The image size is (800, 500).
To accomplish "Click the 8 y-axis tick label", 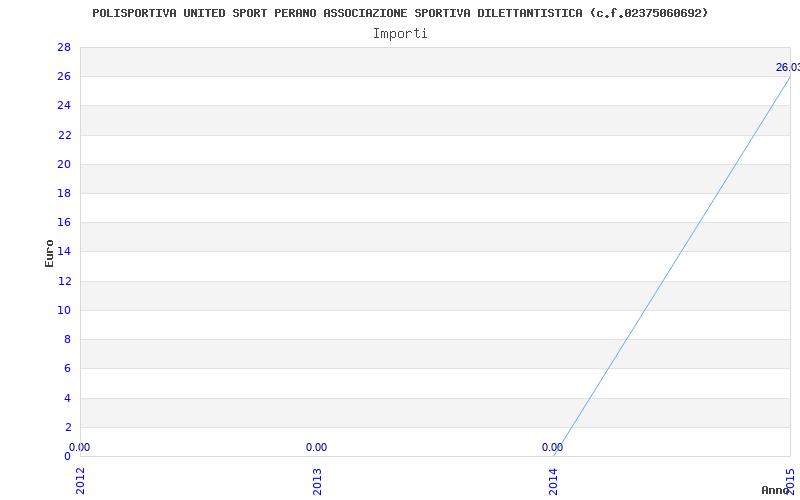I will tap(67, 339).
